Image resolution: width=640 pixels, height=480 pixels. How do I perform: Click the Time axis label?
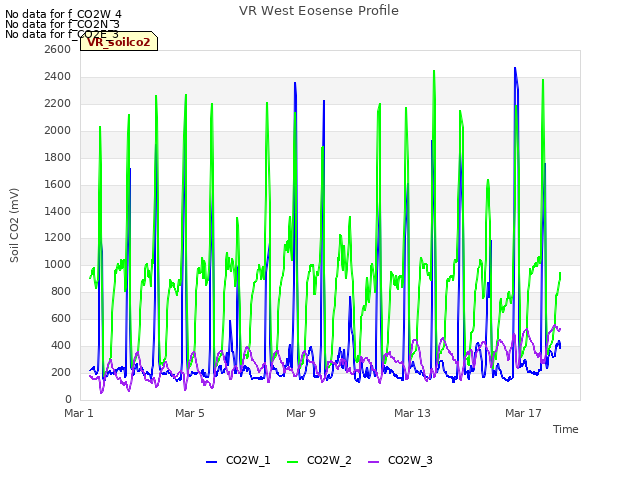click(x=566, y=429)
